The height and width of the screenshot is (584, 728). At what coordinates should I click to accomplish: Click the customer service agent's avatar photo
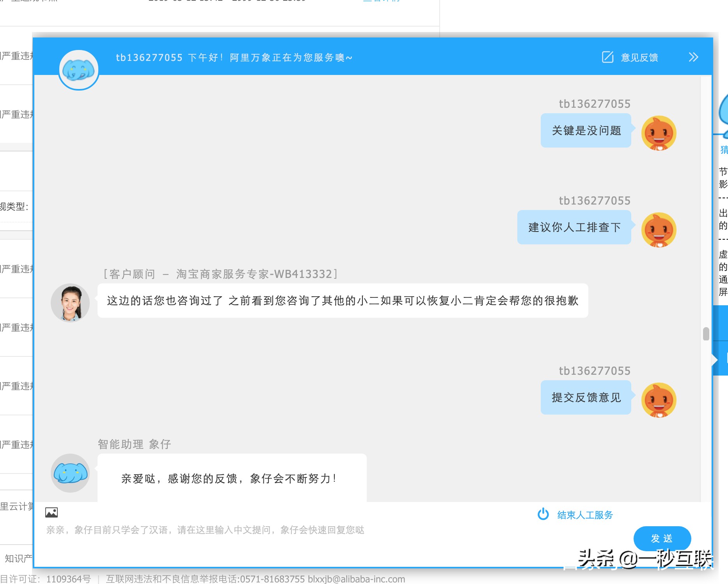pos(70,303)
